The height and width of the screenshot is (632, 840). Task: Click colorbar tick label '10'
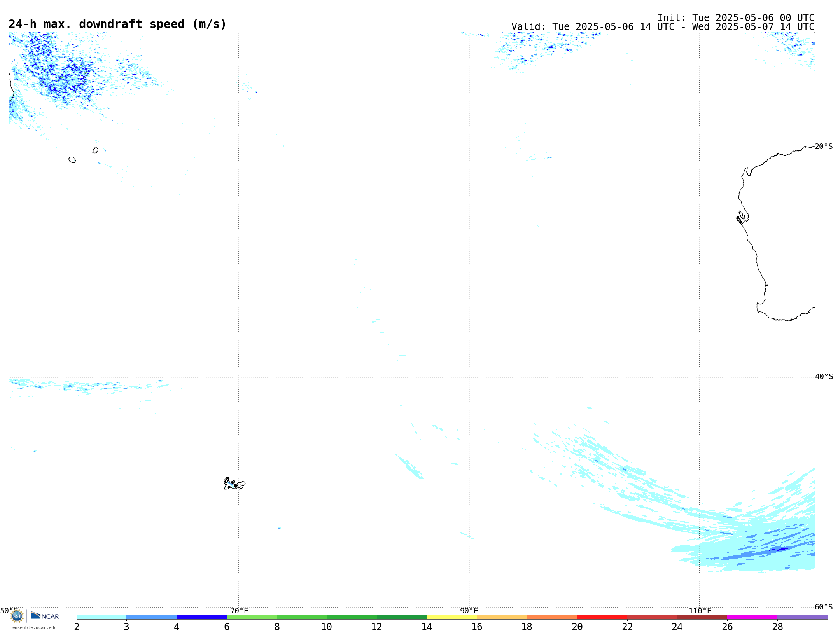click(x=327, y=627)
